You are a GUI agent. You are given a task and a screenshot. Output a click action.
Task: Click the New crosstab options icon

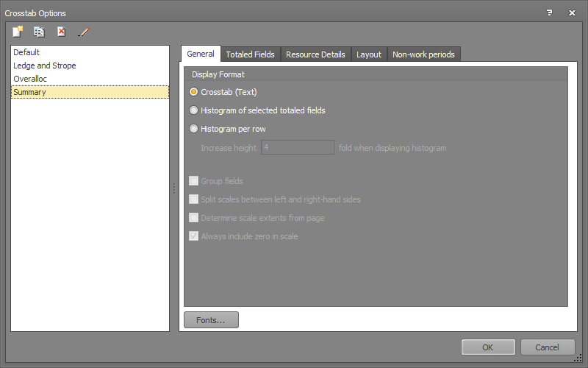18,32
